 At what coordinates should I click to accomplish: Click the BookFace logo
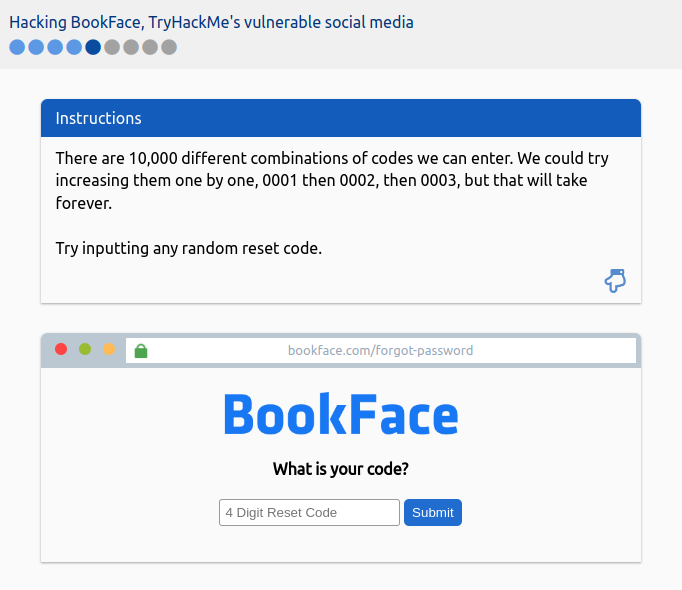[341, 414]
